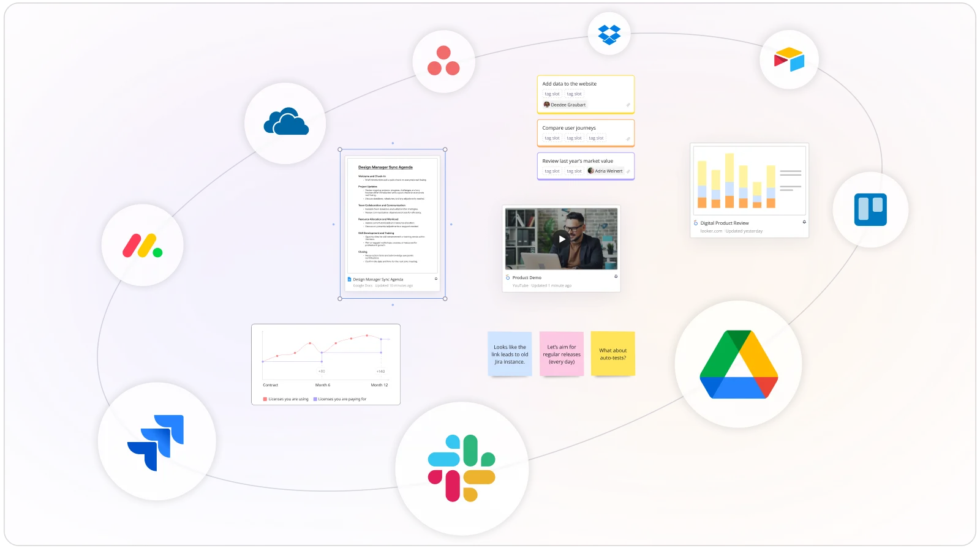This screenshot has width=980, height=551.
Task: Click the bottom-left selection handle of document frame
Action: click(x=340, y=299)
